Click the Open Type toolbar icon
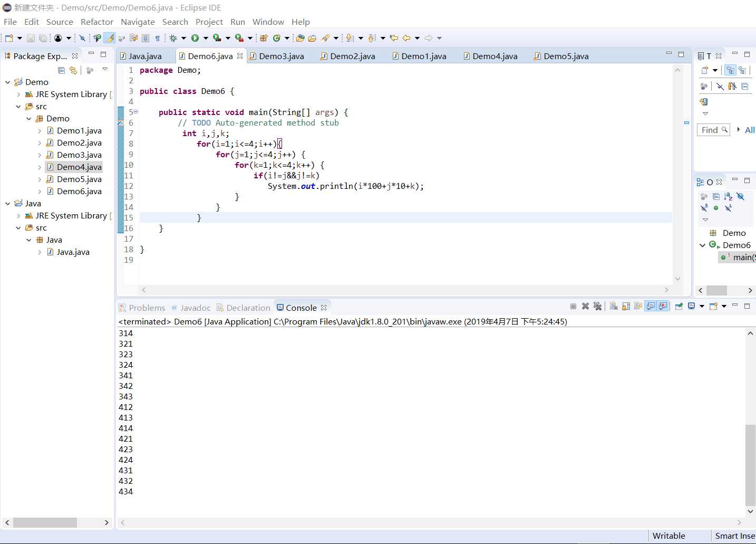Viewport: 756px width, 544px height. [x=301, y=38]
